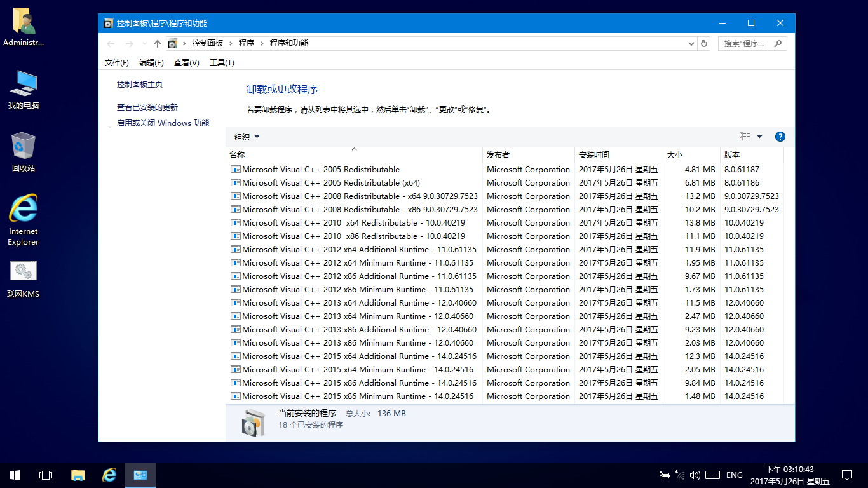Image resolution: width=868 pixels, height=488 pixels.
Task: Select Visual C++ 2015 x86 Additional Runtime
Action: (506, 383)
